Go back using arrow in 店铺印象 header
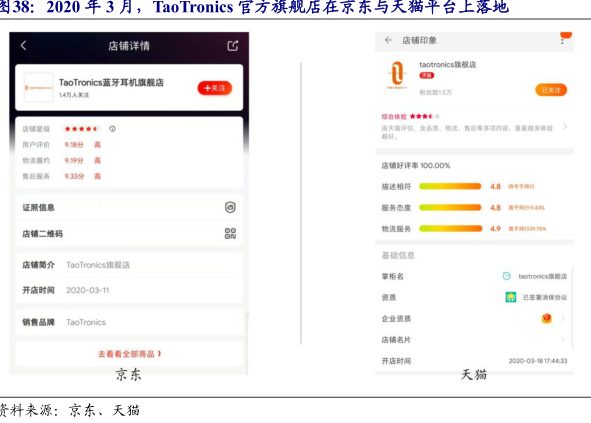The width and height of the screenshot is (591, 423). 389,40
